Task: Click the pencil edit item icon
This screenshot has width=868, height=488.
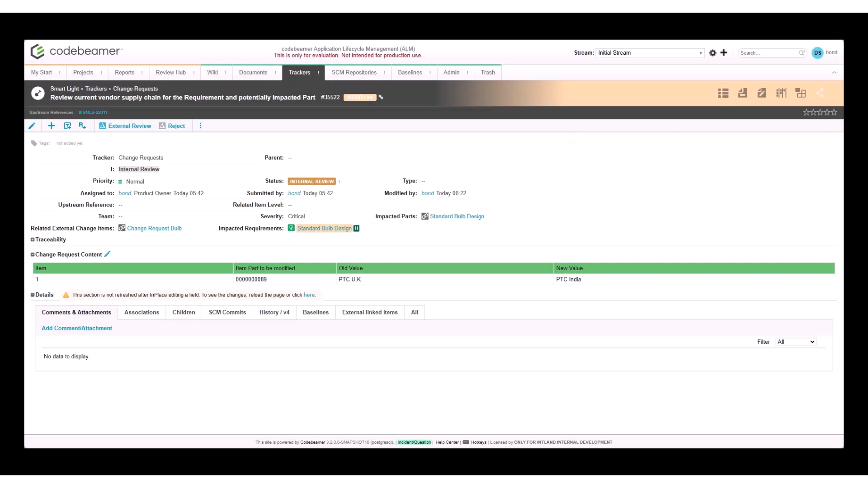Action: 32,126
